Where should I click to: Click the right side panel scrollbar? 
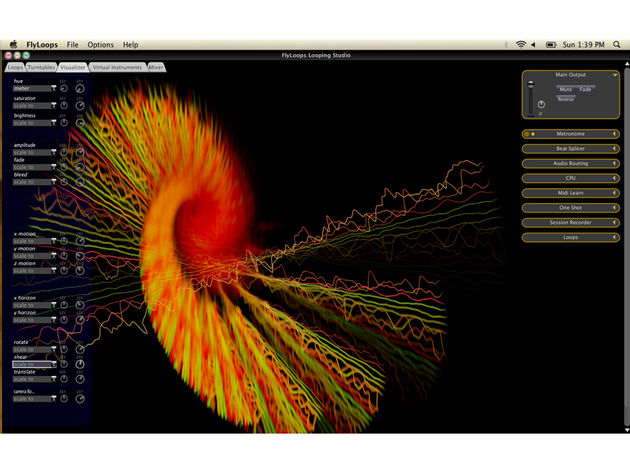(x=626, y=246)
